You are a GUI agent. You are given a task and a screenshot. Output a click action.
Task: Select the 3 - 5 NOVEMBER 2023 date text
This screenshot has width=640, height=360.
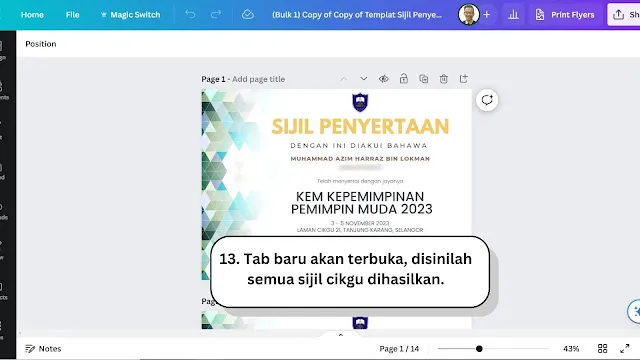point(360,223)
